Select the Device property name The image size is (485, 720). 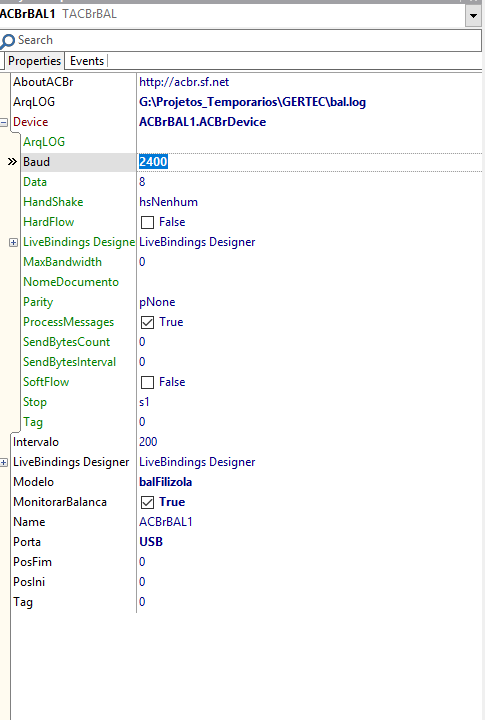pyautogui.click(x=30, y=122)
